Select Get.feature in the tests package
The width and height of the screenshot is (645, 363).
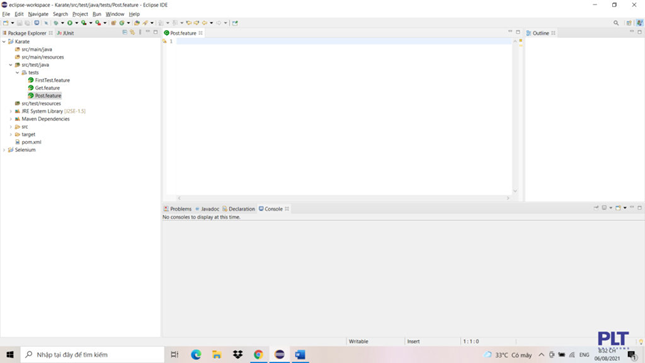click(x=47, y=88)
